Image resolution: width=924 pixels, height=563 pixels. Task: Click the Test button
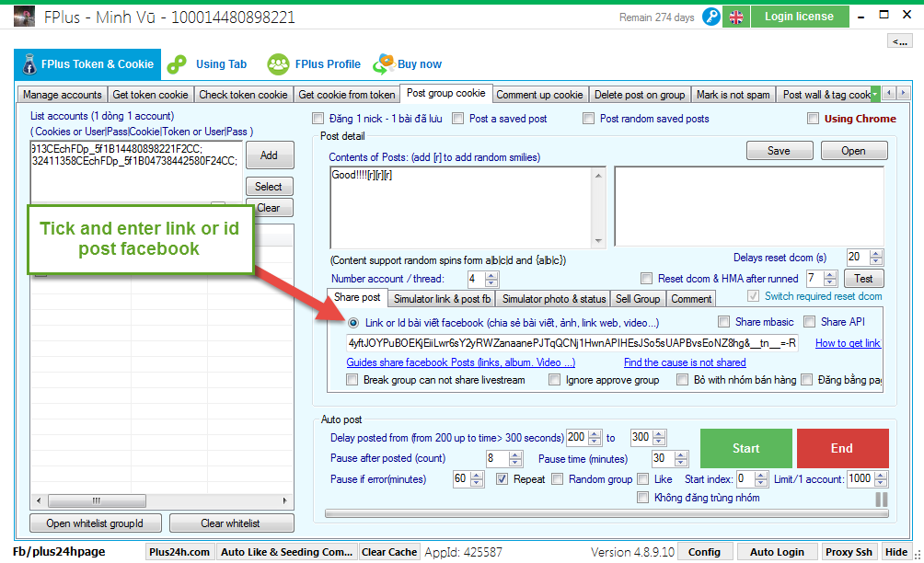click(x=863, y=279)
